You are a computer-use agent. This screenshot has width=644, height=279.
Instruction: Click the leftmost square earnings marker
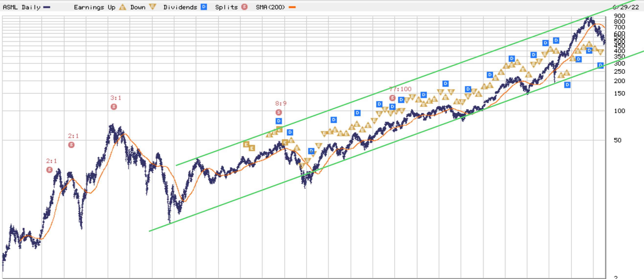tap(246, 144)
